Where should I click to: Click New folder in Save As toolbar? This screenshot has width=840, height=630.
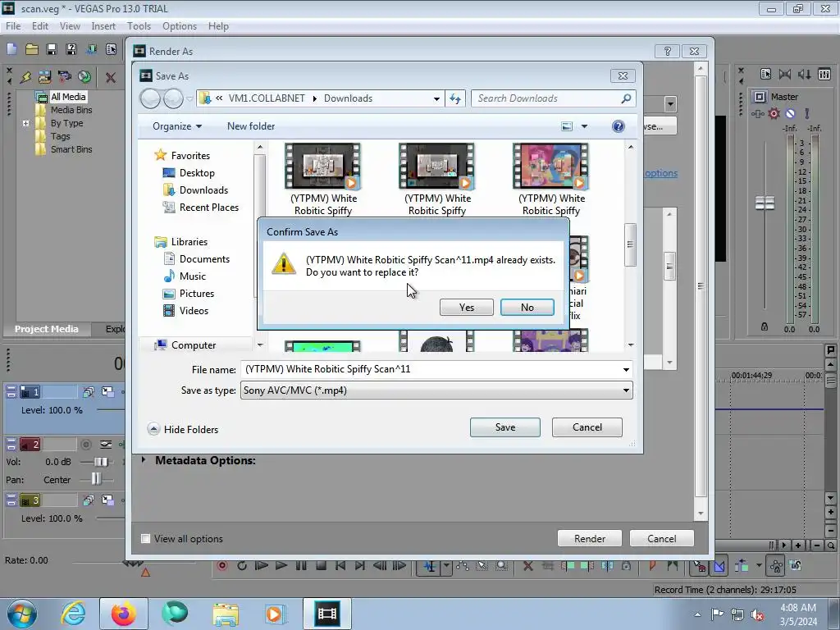[251, 126]
